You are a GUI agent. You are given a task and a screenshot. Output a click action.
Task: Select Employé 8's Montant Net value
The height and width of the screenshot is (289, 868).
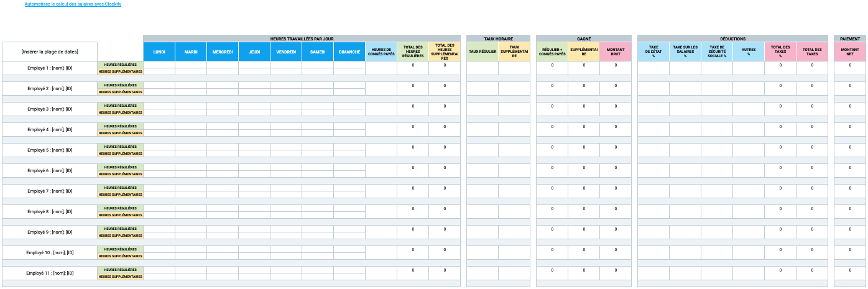pyautogui.click(x=850, y=211)
